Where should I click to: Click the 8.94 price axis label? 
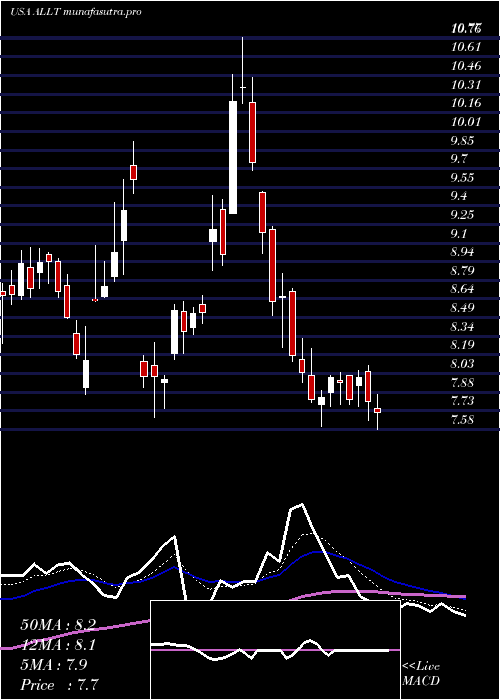pos(463,252)
